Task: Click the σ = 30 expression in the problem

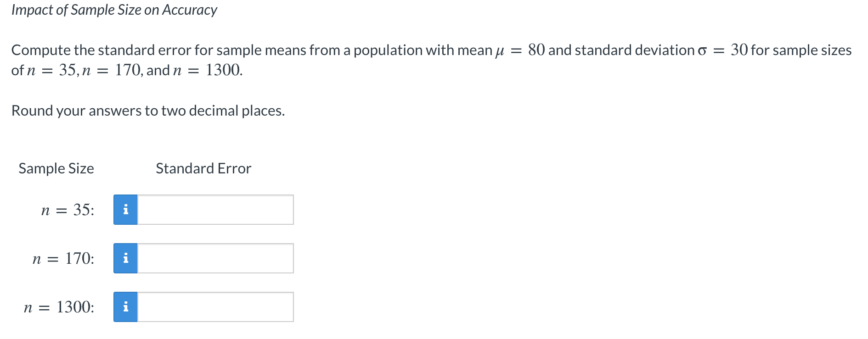Action: 722,50
